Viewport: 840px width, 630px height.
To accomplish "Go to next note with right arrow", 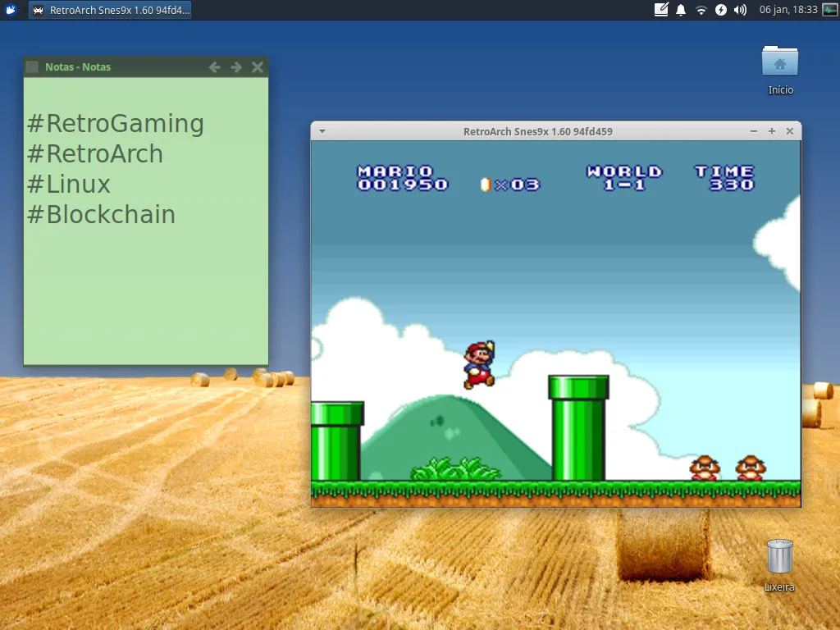I will tap(236, 67).
